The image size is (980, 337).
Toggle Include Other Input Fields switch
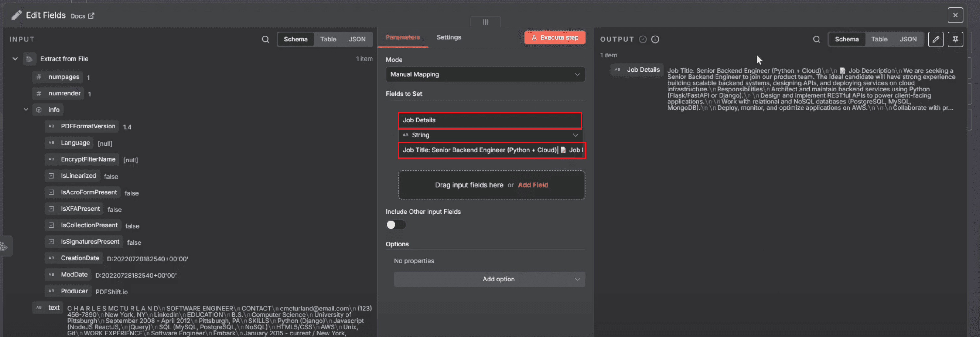[396, 225]
